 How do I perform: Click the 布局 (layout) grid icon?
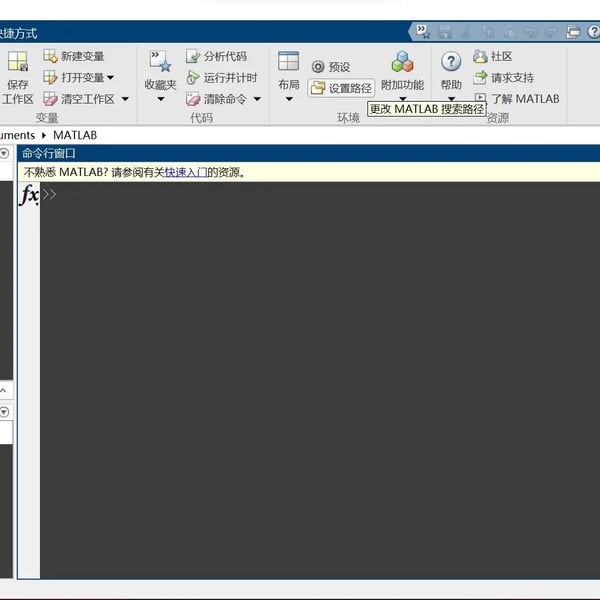click(x=289, y=61)
